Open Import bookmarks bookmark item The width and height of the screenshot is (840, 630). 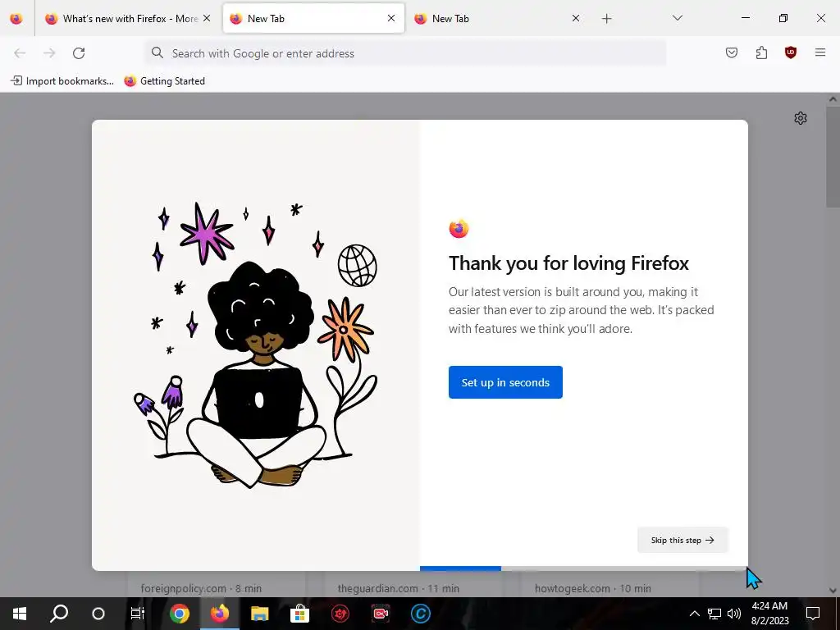tap(62, 81)
